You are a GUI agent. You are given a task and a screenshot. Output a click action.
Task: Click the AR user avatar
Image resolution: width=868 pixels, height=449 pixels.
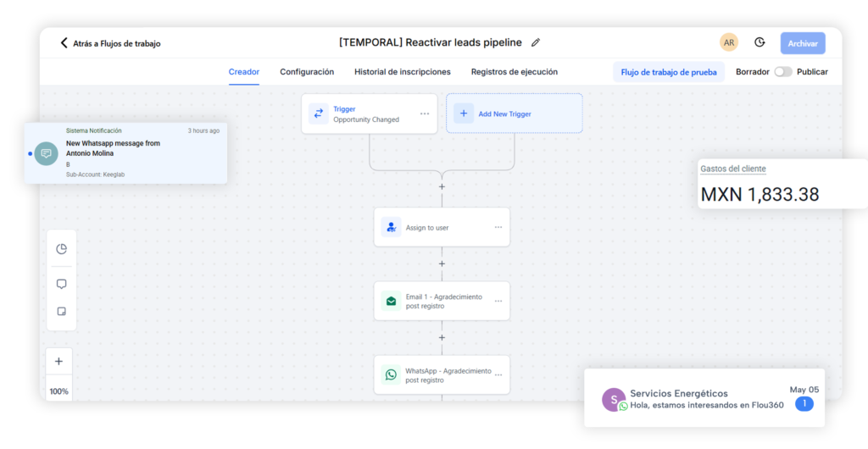click(728, 42)
